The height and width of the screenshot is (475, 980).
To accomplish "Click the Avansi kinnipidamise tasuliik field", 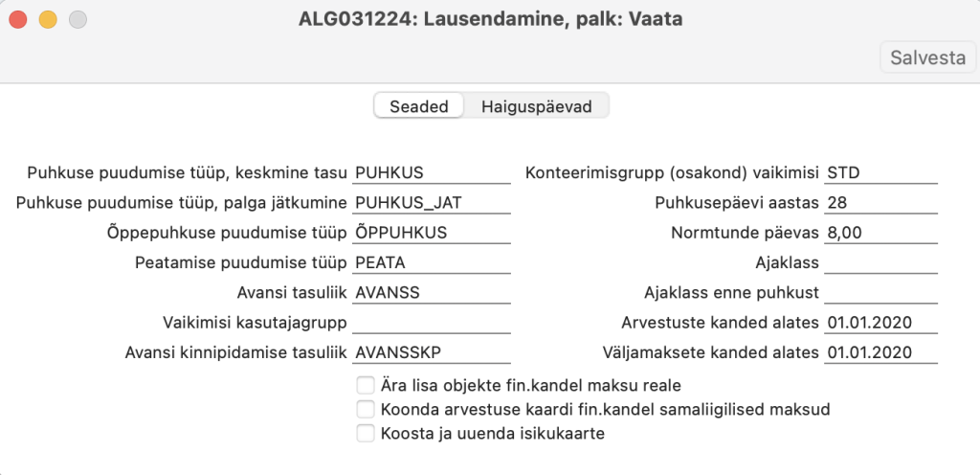I will point(432,352).
